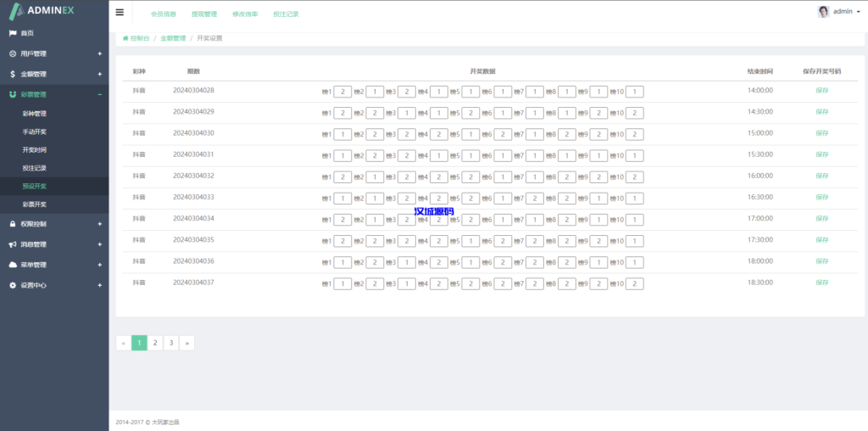
Task: Expand the 用户管理 sidebar section
Action: [x=99, y=53]
